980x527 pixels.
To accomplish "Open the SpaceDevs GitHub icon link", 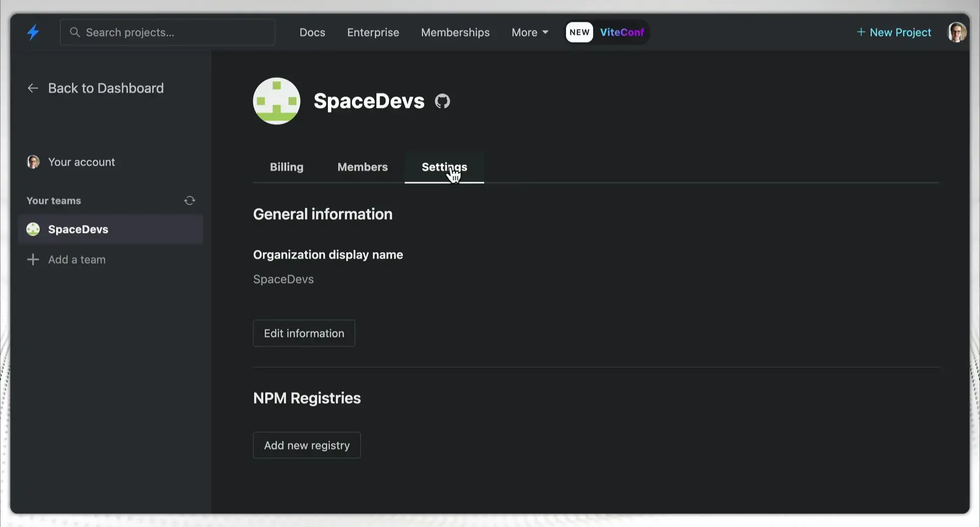I will click(x=442, y=101).
